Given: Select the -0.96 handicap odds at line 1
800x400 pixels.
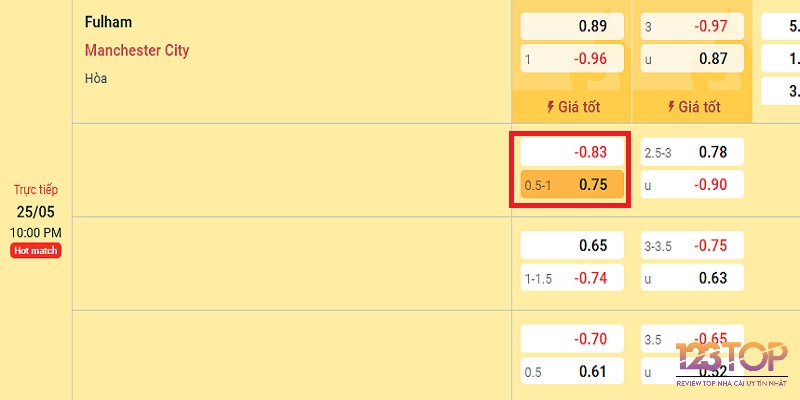Looking at the screenshot, I should pos(572,59).
